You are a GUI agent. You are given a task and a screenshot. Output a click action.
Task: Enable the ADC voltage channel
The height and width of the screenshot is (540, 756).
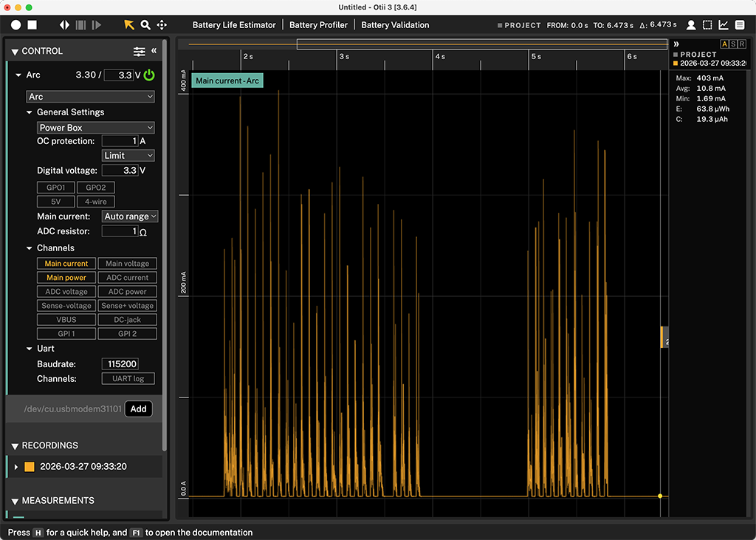click(x=66, y=292)
